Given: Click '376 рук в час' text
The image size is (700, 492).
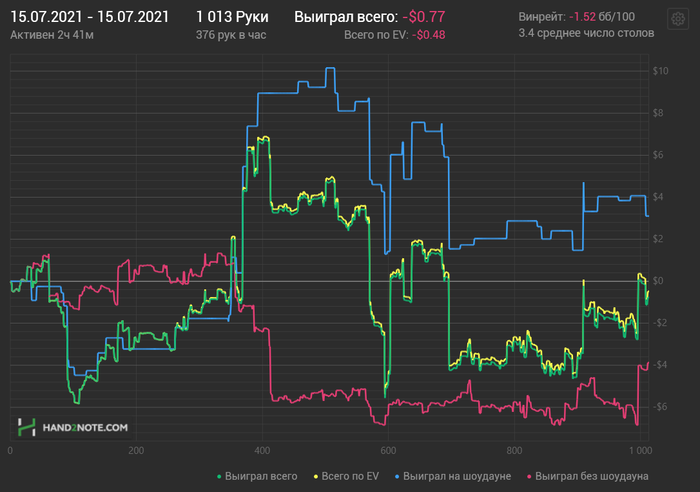Looking at the screenshot, I should (x=231, y=35).
